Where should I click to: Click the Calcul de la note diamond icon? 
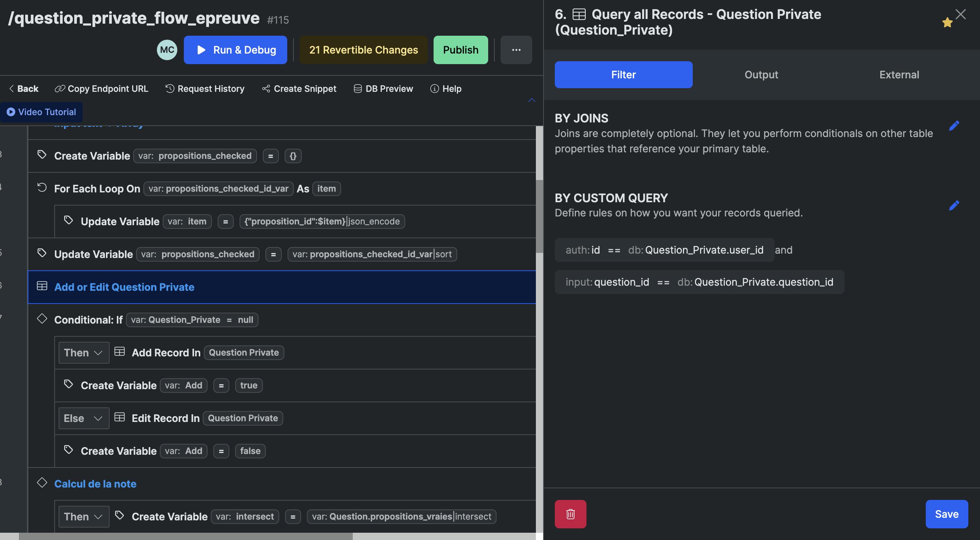coord(42,482)
